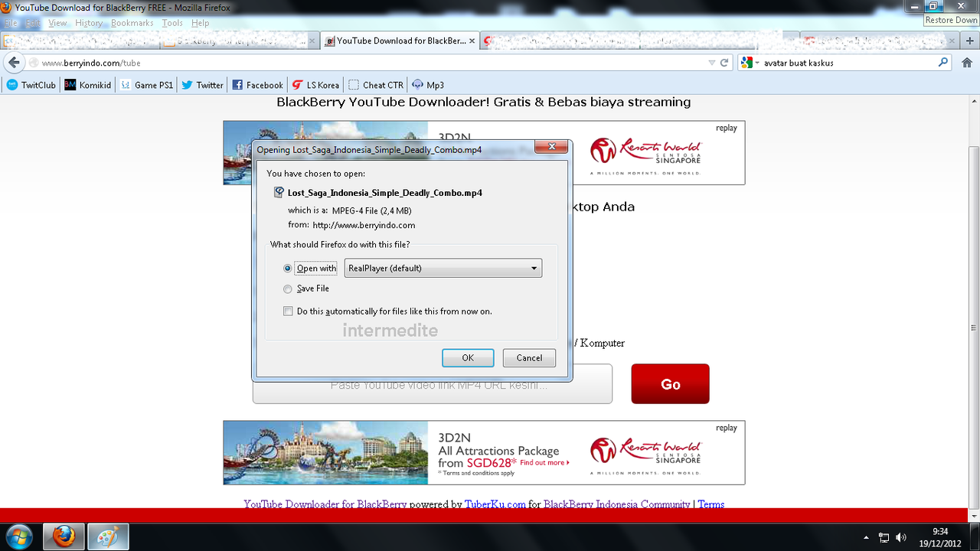Click replay on the bottom banner ad
The image size is (980, 551).
(x=727, y=428)
